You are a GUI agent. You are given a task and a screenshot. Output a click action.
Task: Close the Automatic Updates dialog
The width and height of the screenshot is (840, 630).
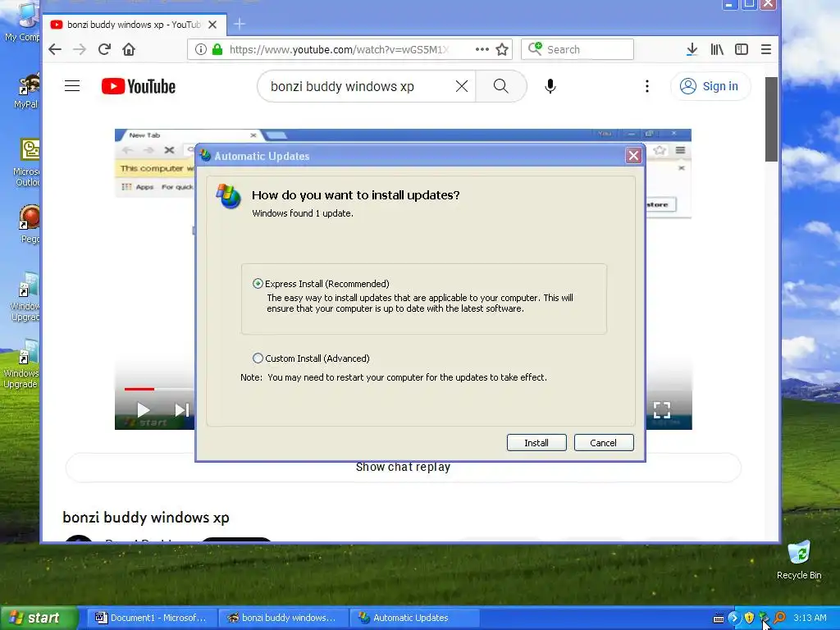point(633,156)
